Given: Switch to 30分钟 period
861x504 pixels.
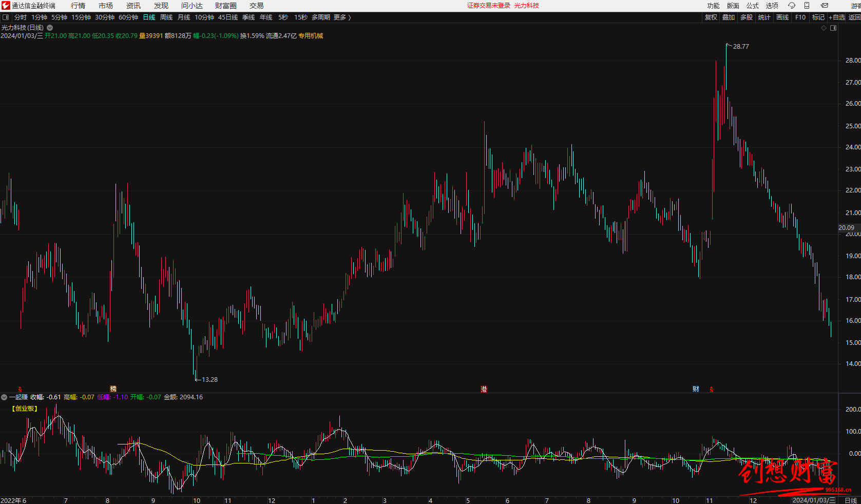Looking at the screenshot, I should tap(105, 17).
